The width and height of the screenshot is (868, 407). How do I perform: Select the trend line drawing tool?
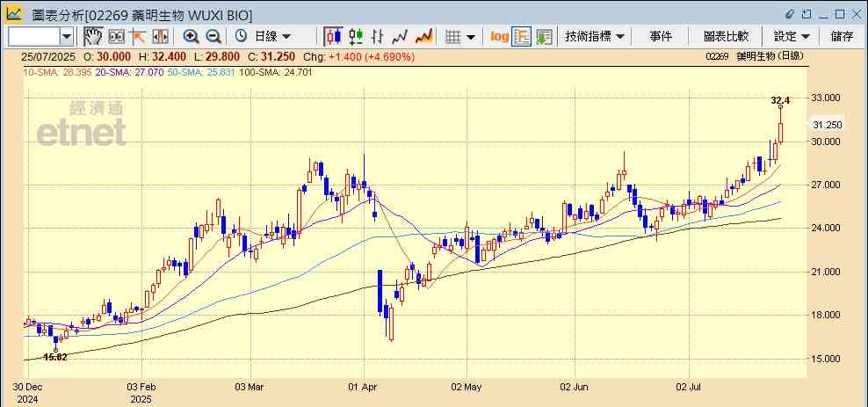[137, 37]
